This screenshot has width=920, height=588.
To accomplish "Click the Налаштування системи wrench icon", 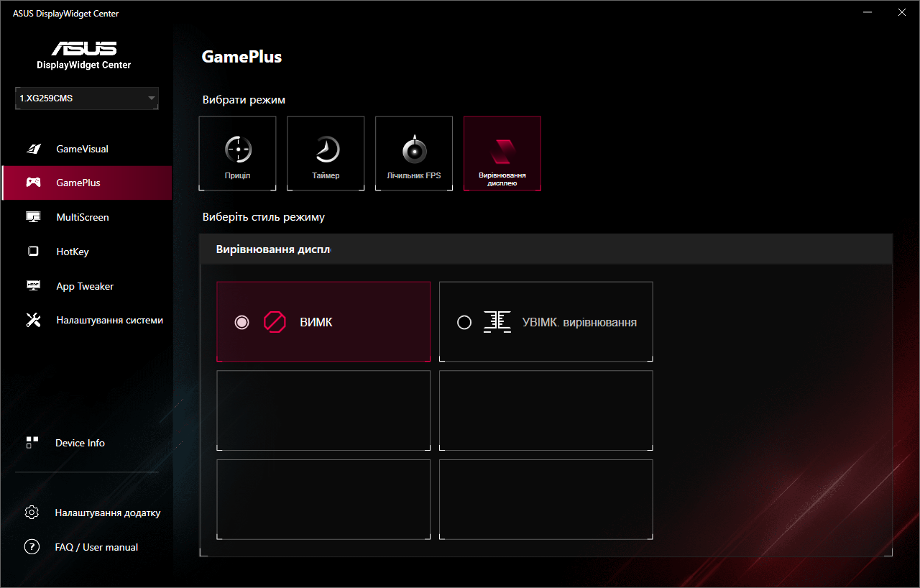I will point(33,320).
